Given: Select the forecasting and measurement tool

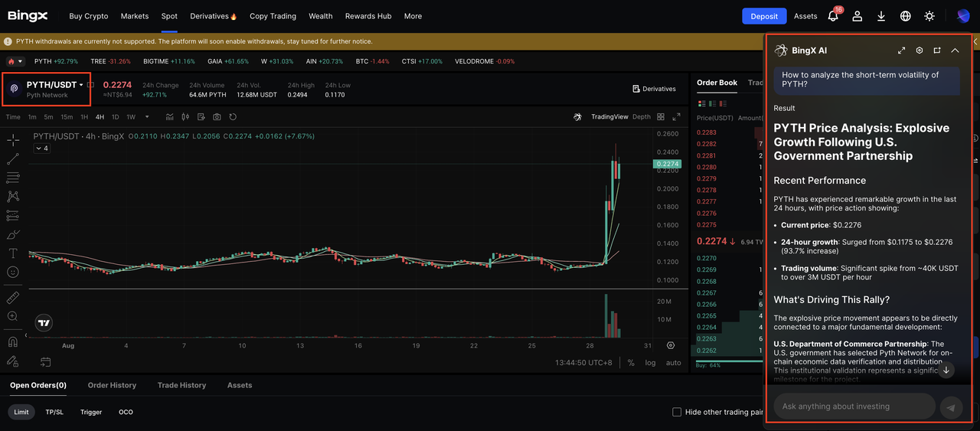Looking at the screenshot, I should coord(13,216).
